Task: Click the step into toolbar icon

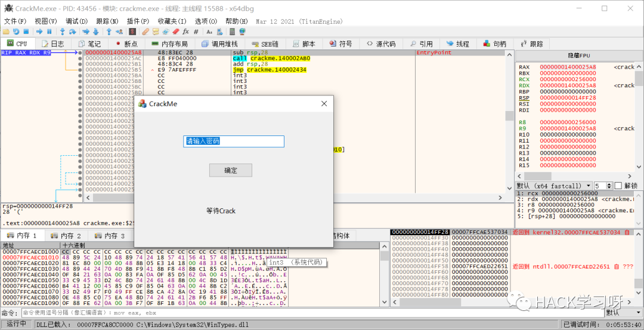Action: click(x=63, y=32)
